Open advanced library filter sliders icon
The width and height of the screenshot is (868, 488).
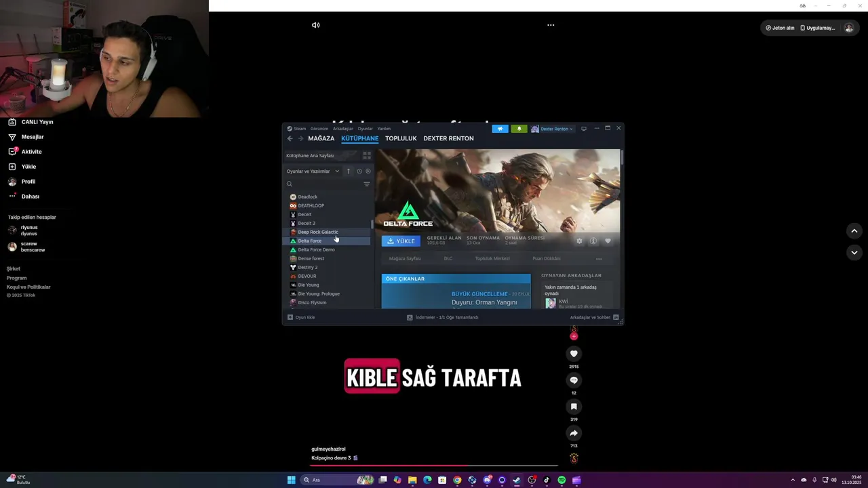click(367, 184)
